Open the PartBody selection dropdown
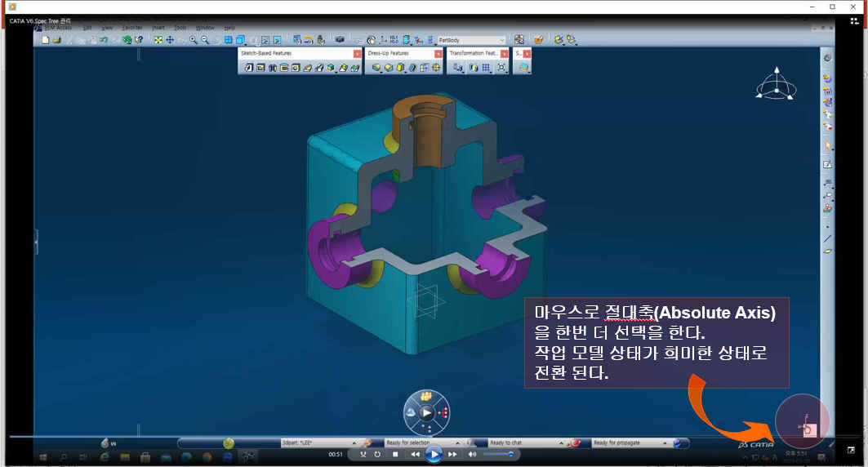Viewport: 868px width, 467px height. coord(501,40)
